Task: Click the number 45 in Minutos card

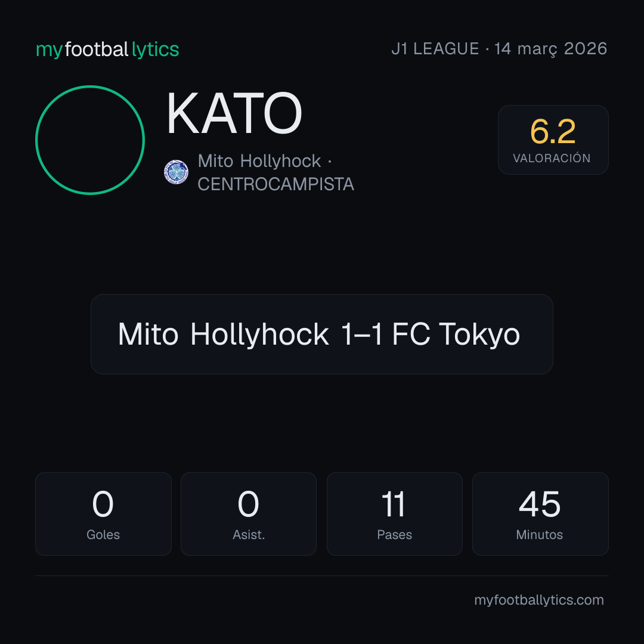Action: click(540, 504)
